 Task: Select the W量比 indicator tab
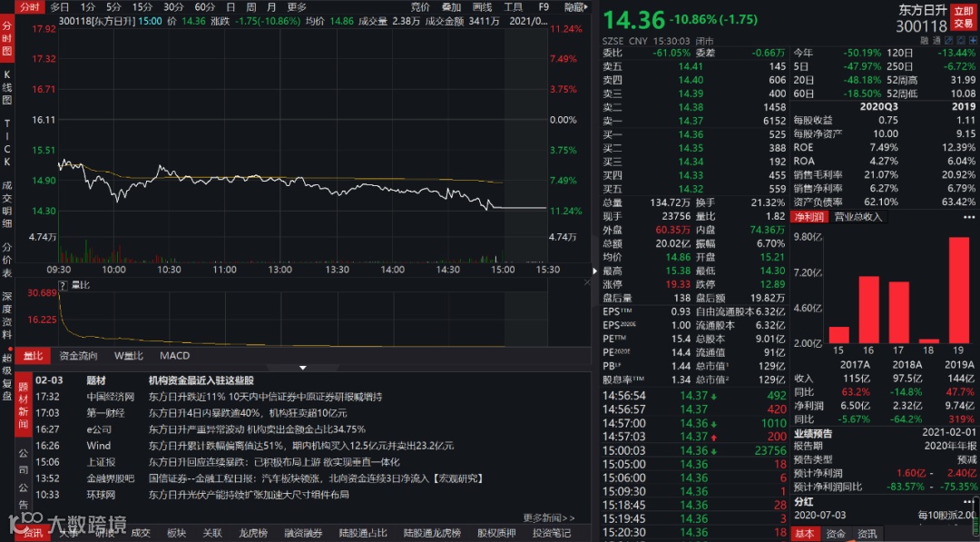click(x=128, y=356)
